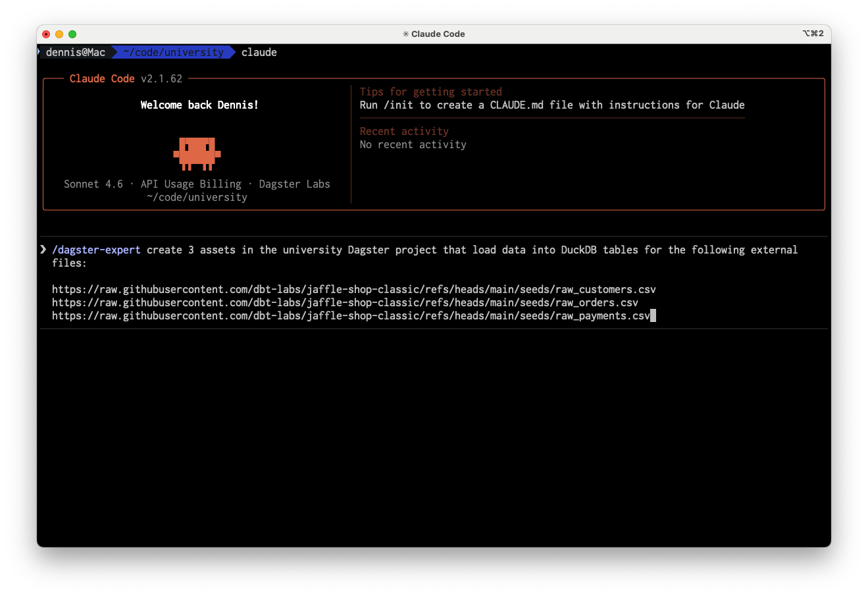Click the asterisk icon in window title

pos(405,34)
